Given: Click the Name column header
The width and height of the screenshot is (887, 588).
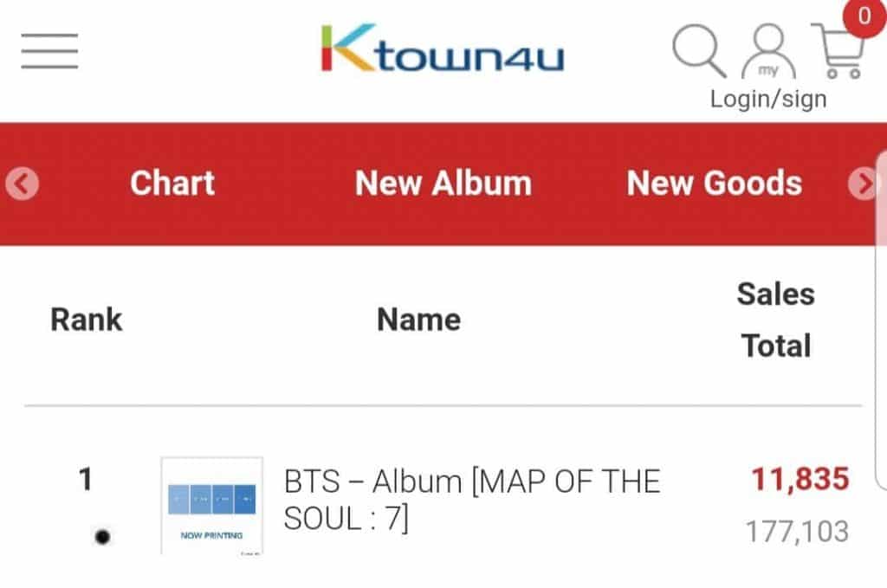Looking at the screenshot, I should (x=418, y=320).
